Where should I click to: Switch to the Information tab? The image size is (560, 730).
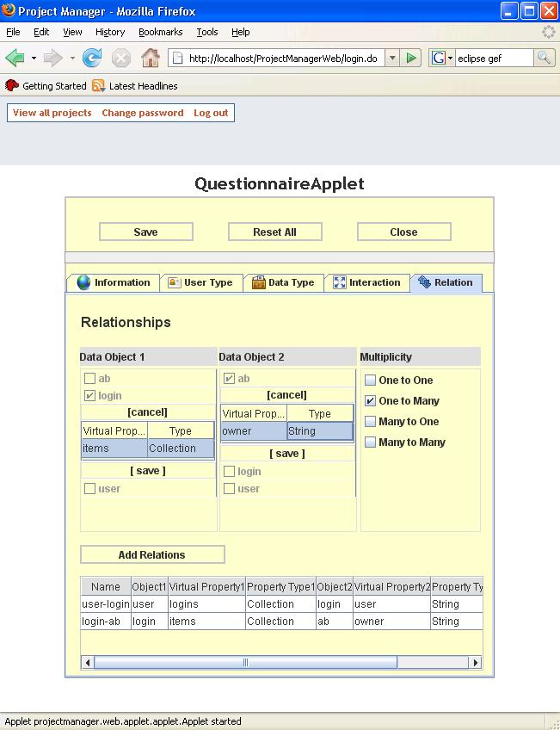pos(113,282)
